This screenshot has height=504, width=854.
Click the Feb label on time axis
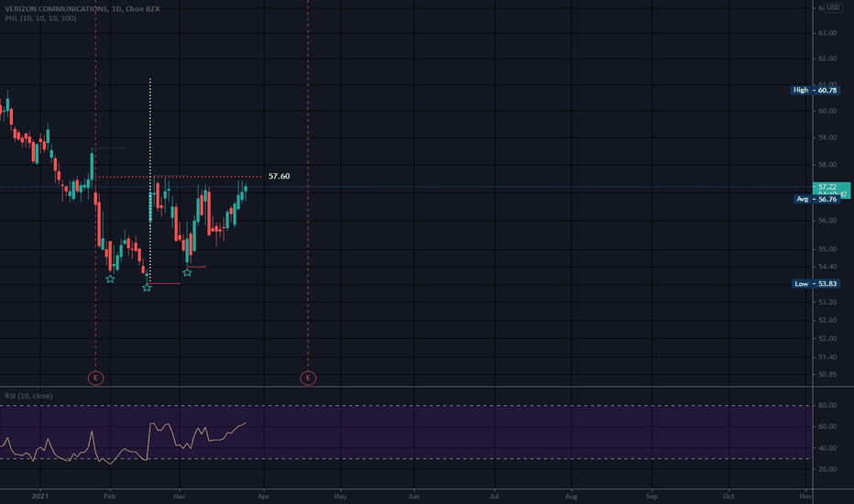click(x=110, y=497)
